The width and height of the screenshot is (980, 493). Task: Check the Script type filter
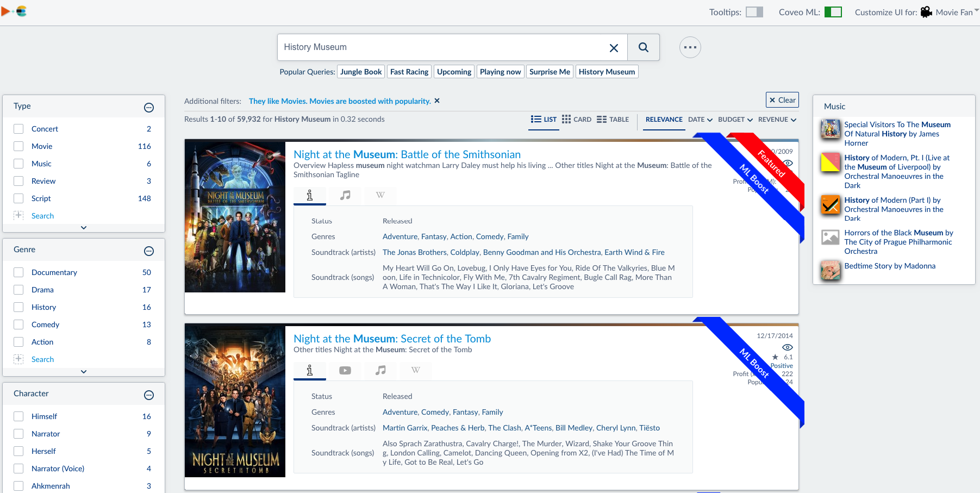pyautogui.click(x=18, y=198)
